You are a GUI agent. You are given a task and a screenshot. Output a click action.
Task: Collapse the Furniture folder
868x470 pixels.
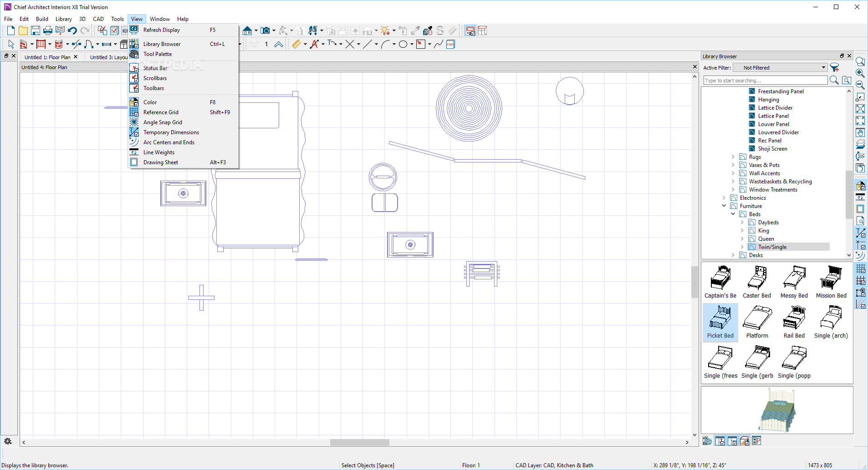point(724,206)
